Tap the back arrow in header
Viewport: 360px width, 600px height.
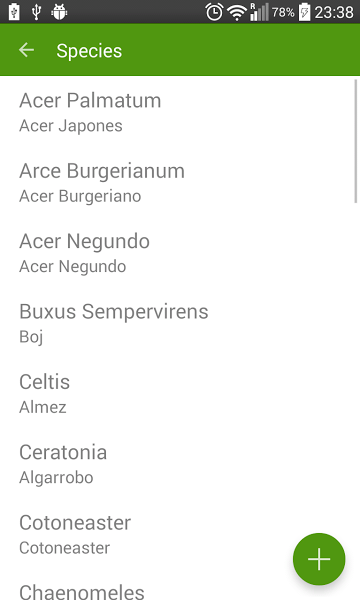point(26,50)
